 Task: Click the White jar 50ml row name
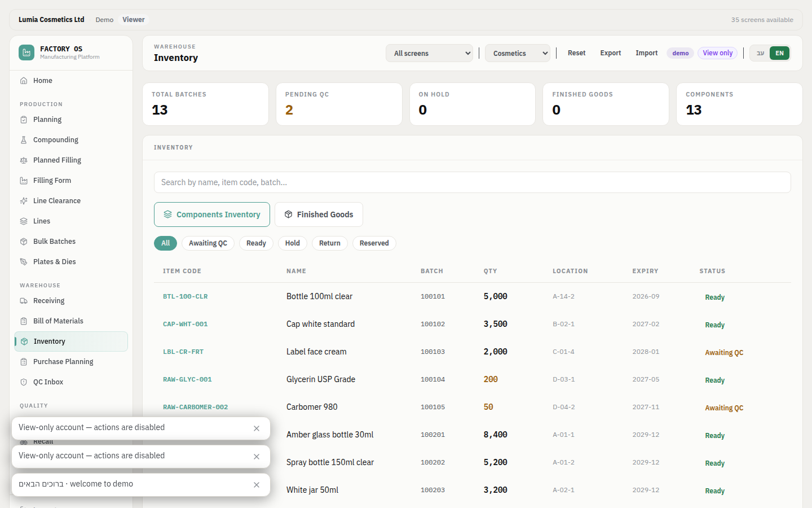coord(312,490)
